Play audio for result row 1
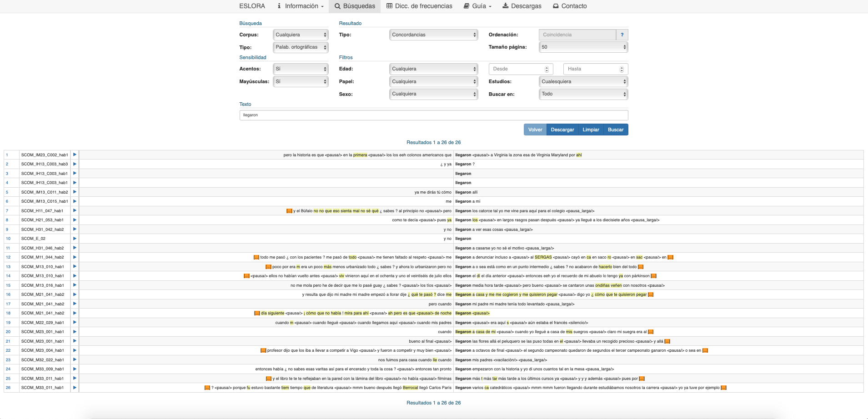Image resolution: width=868 pixels, height=419 pixels. 75,155
